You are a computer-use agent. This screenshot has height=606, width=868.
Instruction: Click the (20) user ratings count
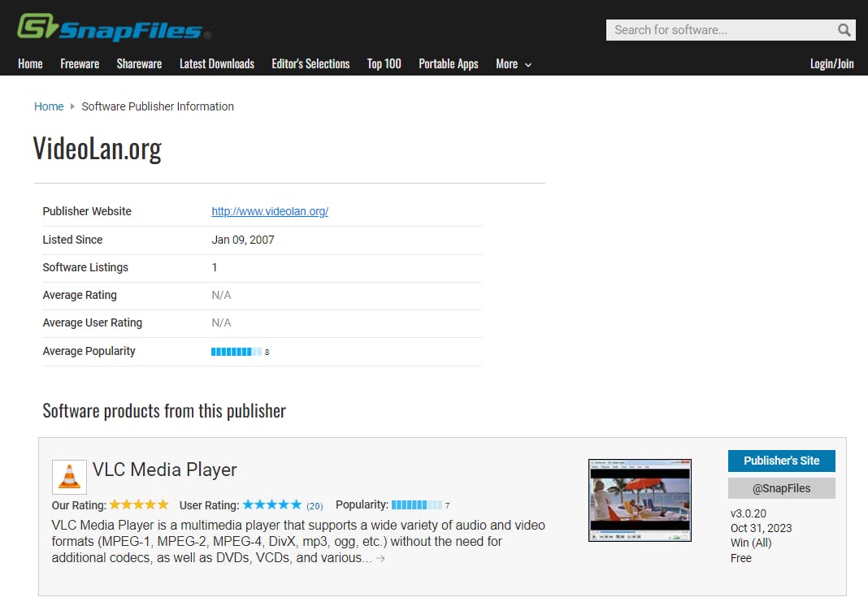pyautogui.click(x=315, y=506)
